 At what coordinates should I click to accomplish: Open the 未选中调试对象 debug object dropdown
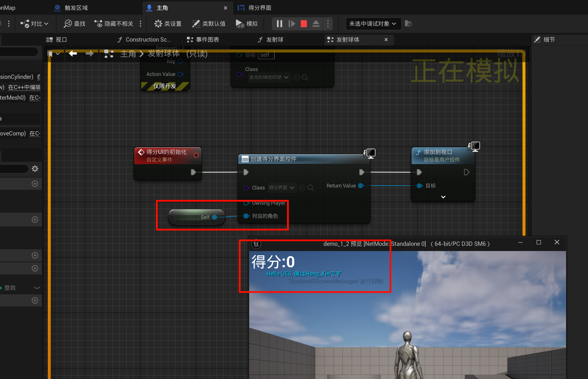point(373,24)
